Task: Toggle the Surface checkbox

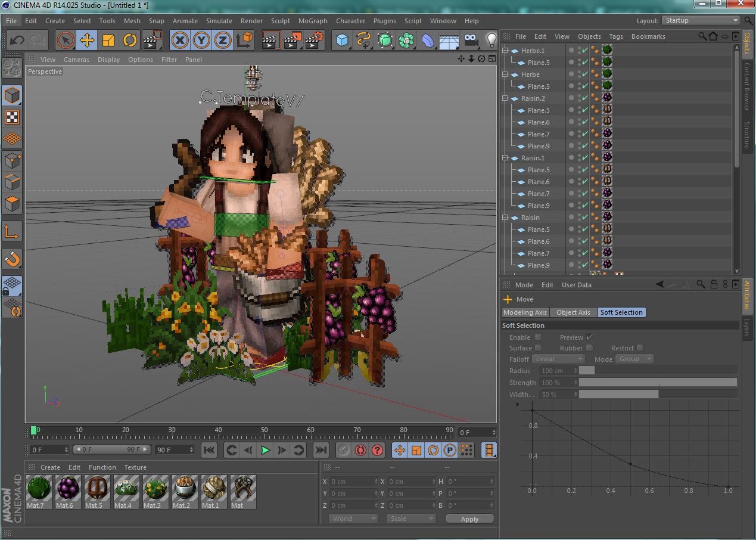Action: pyautogui.click(x=539, y=348)
